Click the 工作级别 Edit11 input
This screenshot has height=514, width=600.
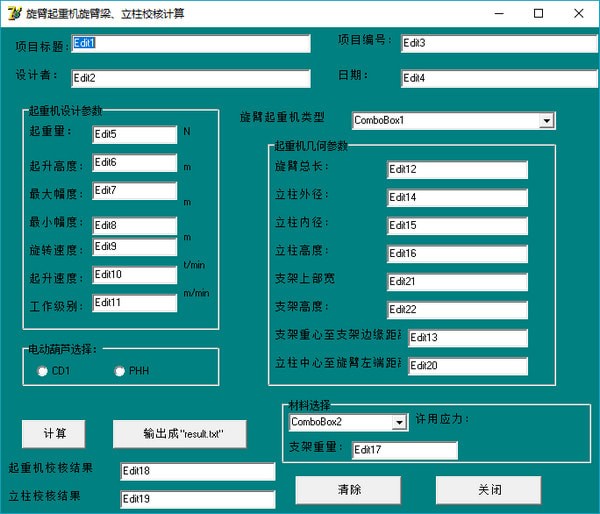(x=135, y=303)
